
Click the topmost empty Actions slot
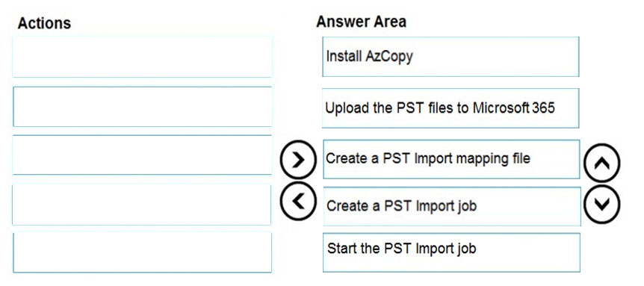tap(142, 57)
